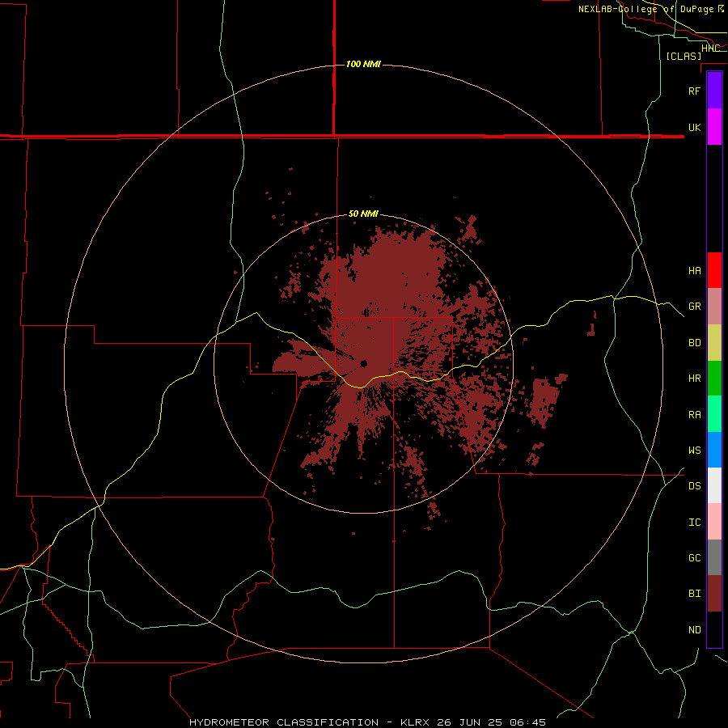Click the GC gray legend swatch
The image size is (728, 728).
click(x=714, y=557)
